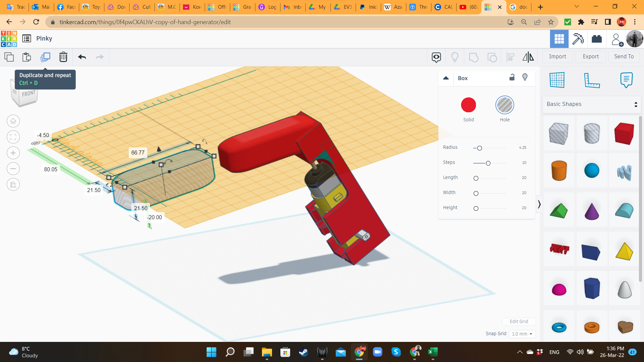Click the Mirror tool icon

coord(528,57)
